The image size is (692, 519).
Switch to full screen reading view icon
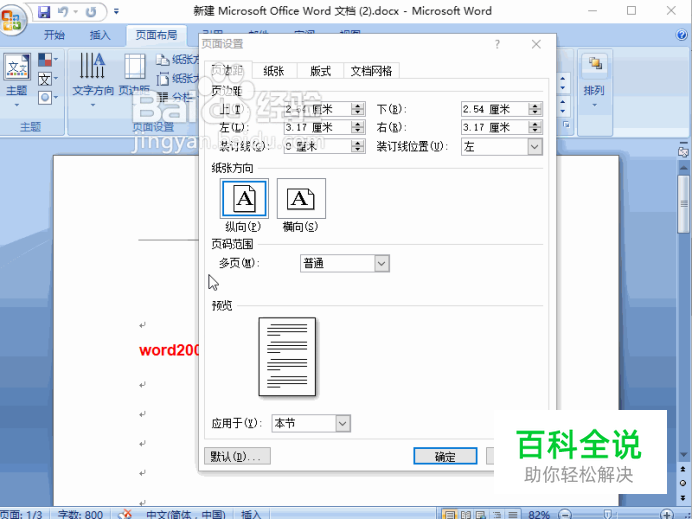pyautogui.click(x=466, y=515)
